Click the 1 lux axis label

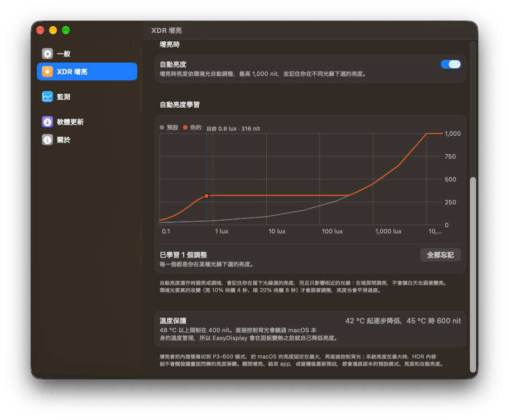coord(222,231)
